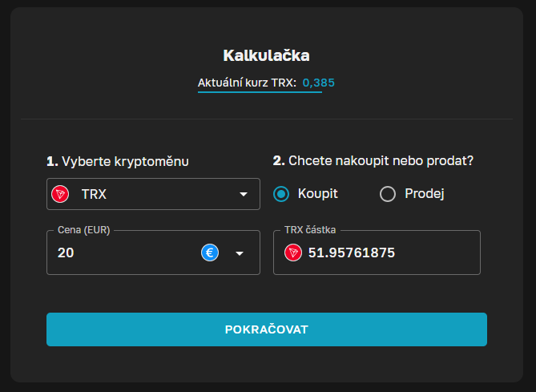Click the TRON logo in the cryptocurrency selector

[x=60, y=194]
